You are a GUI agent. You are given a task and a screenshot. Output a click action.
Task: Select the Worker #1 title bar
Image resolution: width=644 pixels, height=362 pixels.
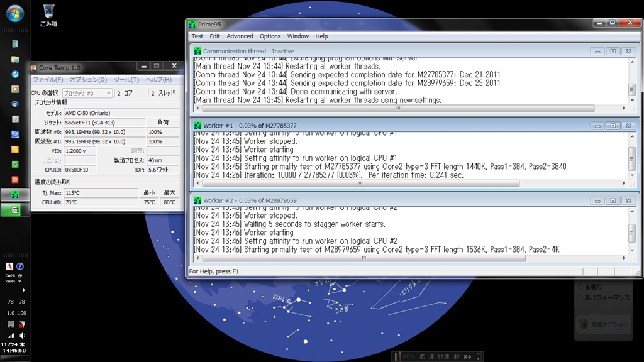tap(414, 126)
